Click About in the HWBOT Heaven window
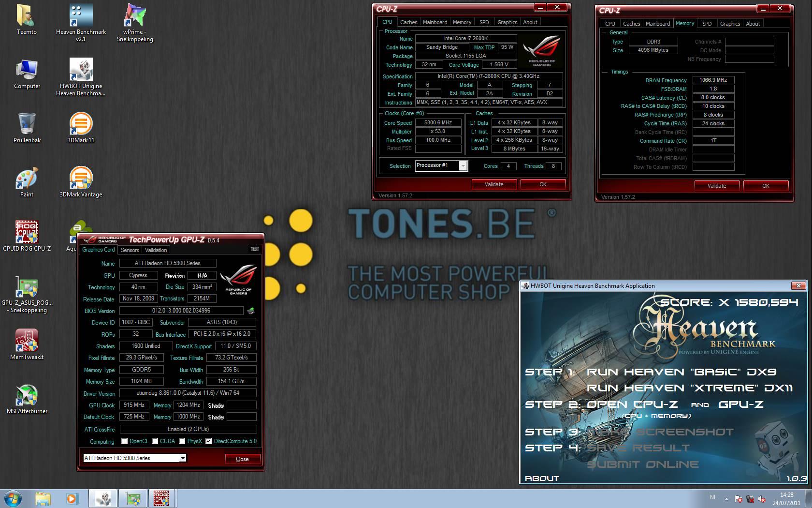The width and height of the screenshot is (812, 508). tap(542, 478)
